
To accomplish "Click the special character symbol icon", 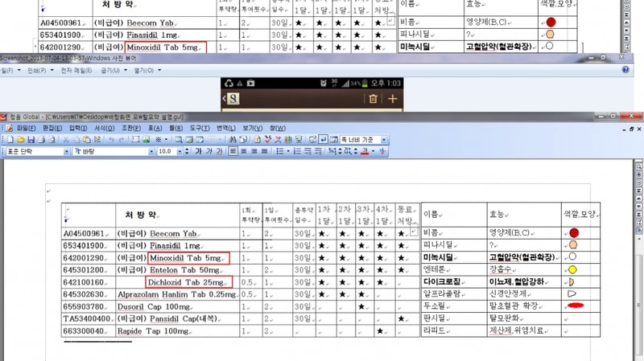I will (x=158, y=140).
